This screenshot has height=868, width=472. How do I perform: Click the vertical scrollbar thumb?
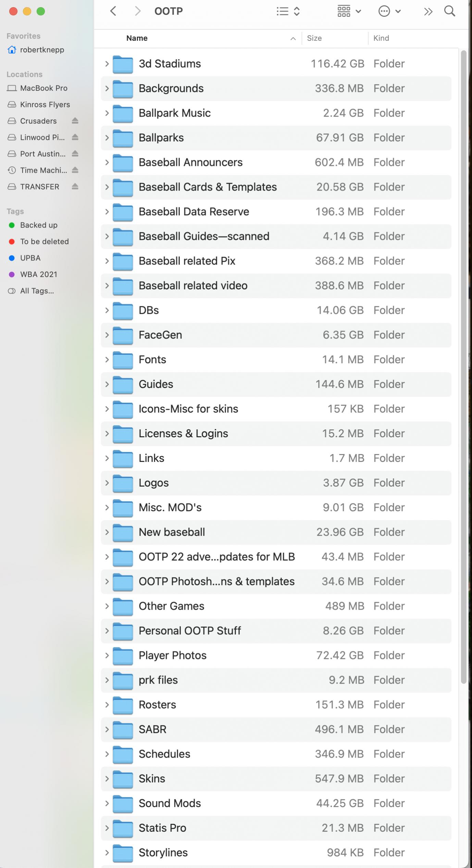point(463,367)
